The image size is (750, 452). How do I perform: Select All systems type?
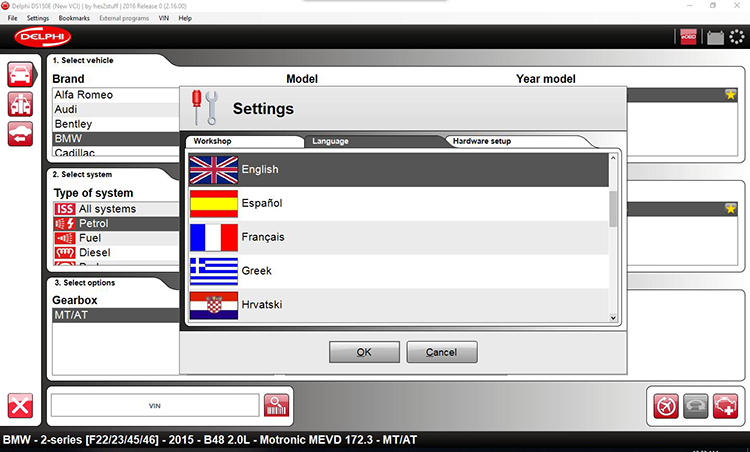click(116, 209)
